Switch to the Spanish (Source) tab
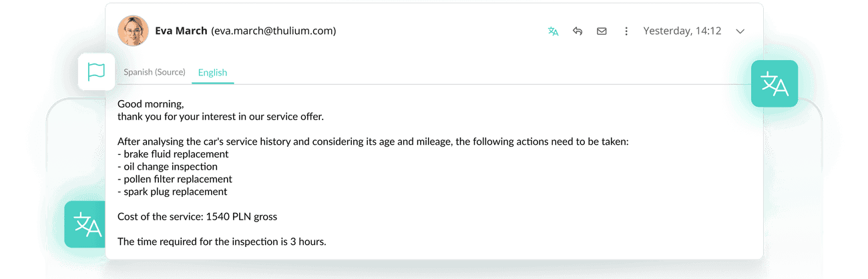Screen dimensions: 868x279 tap(154, 72)
